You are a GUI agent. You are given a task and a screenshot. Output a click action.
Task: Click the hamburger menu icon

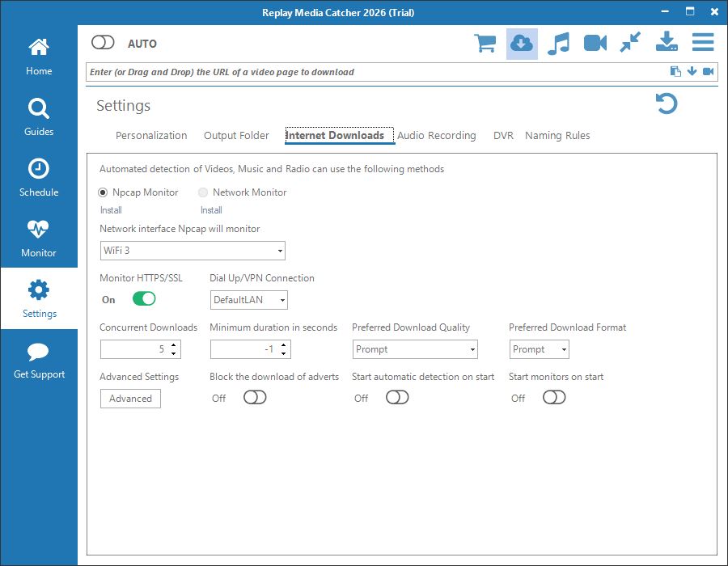point(702,43)
